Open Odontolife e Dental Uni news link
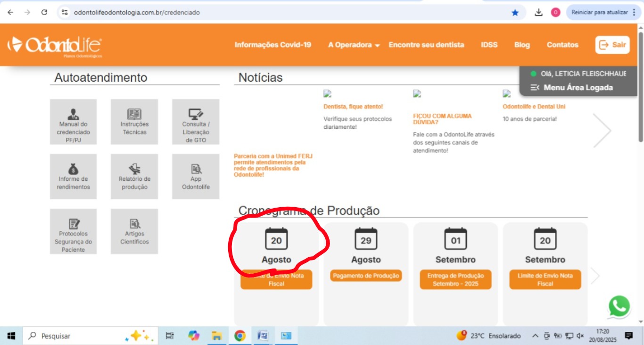Screen dimensions: 644x345 pyautogui.click(x=534, y=107)
